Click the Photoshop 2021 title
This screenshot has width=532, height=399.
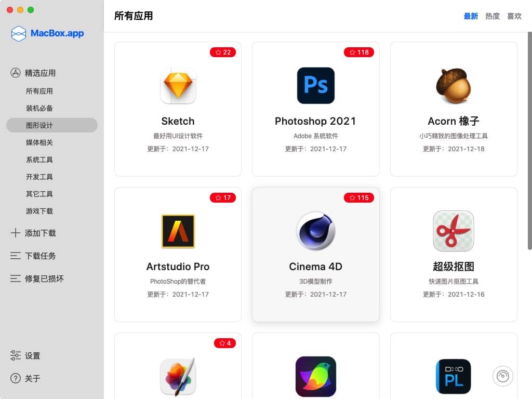point(315,121)
